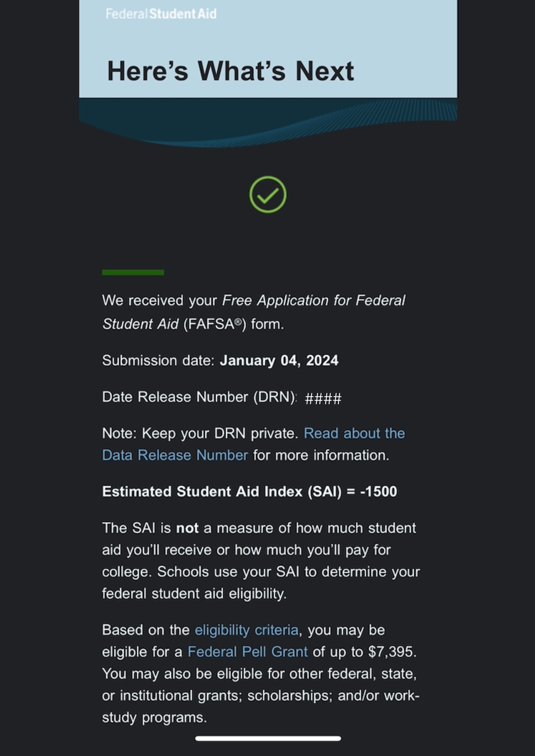Click the Federal Student Aid logo

coord(161,14)
